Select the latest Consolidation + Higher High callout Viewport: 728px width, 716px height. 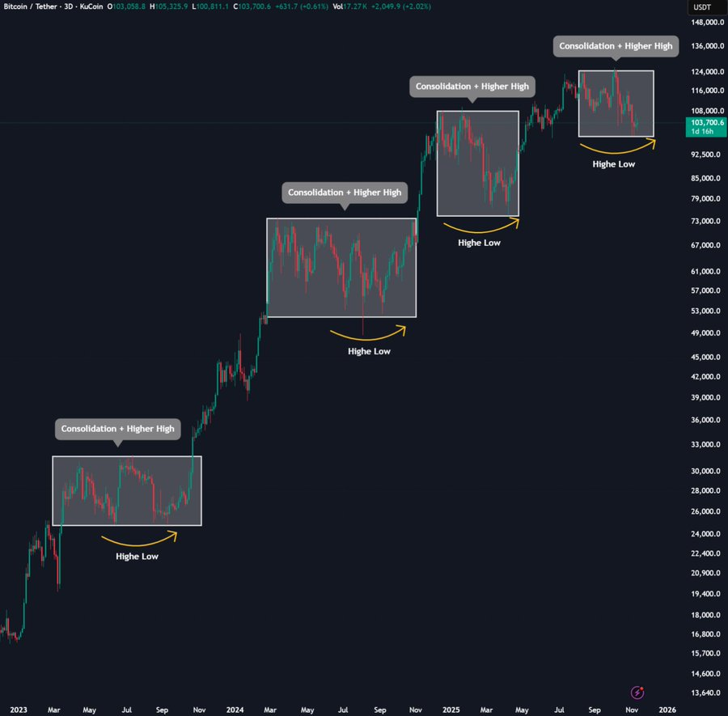(x=616, y=46)
